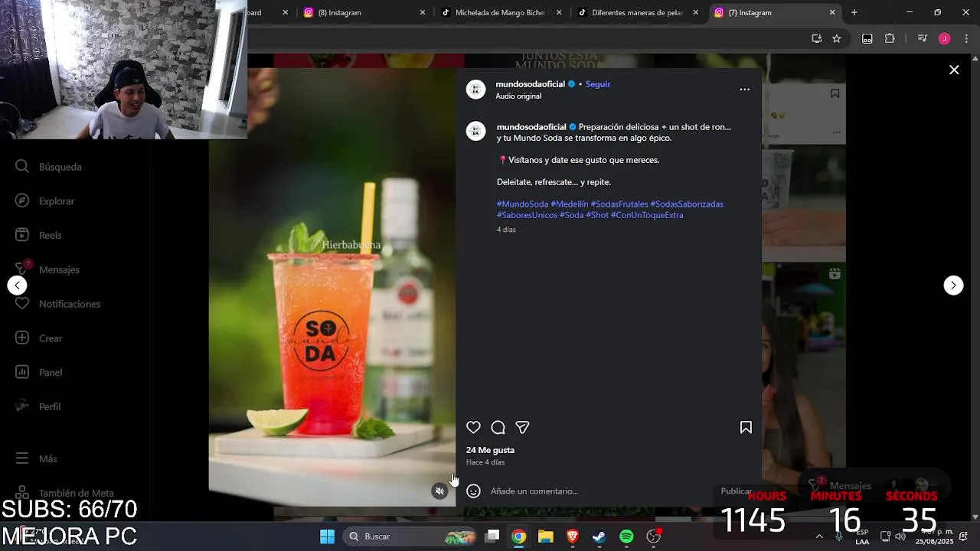Click install app icon in address bar
The image size is (980, 551).
pyautogui.click(x=817, y=38)
